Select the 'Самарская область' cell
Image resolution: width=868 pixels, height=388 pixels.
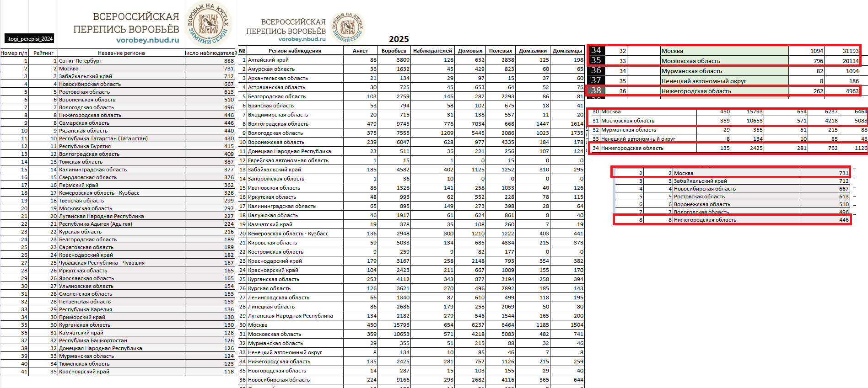point(121,123)
